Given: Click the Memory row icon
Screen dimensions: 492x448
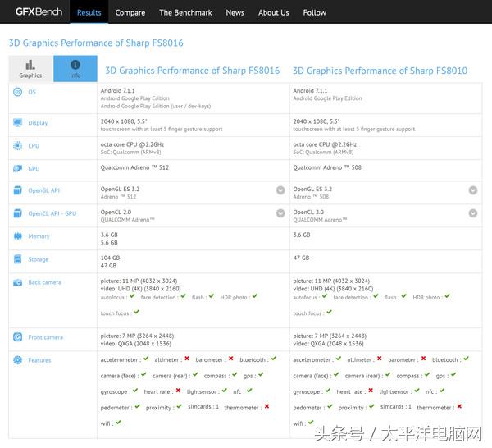Looking at the screenshot, I should [17, 236].
